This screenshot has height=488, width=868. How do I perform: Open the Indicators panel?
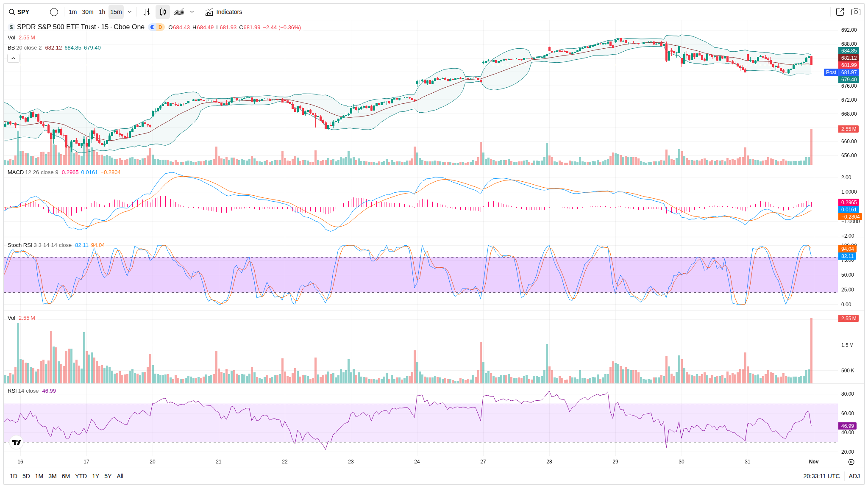click(x=223, y=12)
